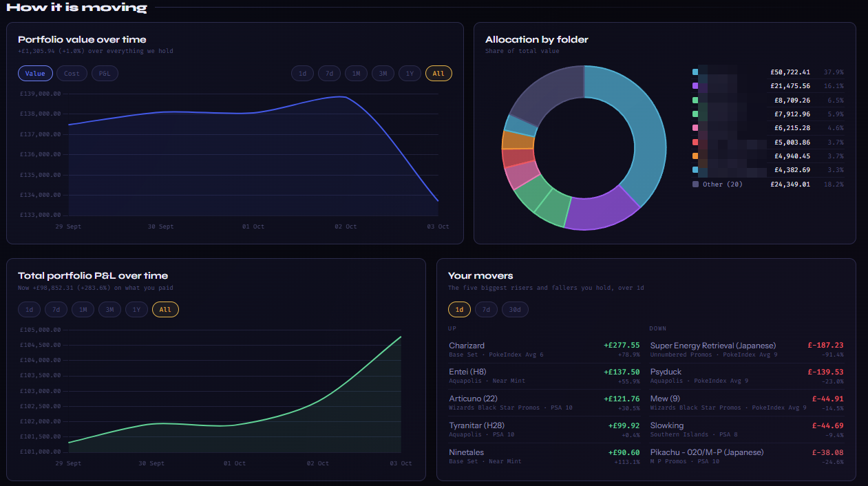
Task: Click the purple legend swatch beside £21,475.56
Action: pyautogui.click(x=695, y=86)
